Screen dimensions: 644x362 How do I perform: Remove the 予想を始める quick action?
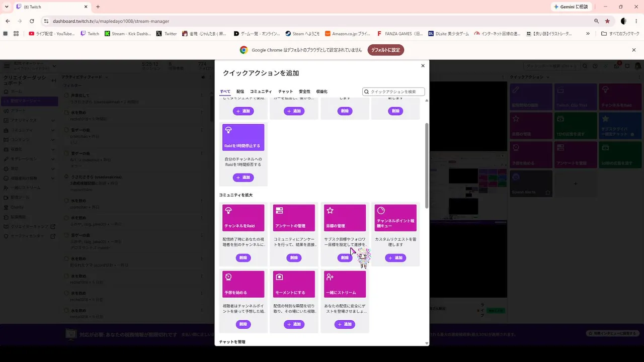click(x=243, y=324)
